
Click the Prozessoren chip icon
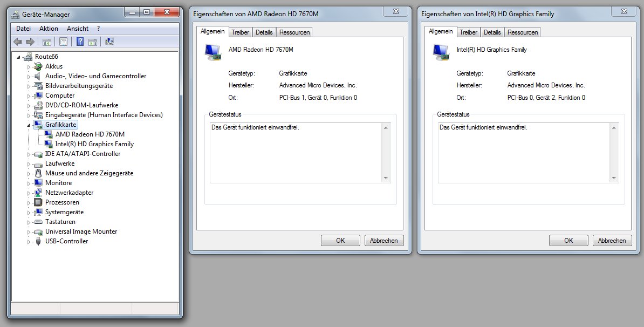tap(38, 202)
